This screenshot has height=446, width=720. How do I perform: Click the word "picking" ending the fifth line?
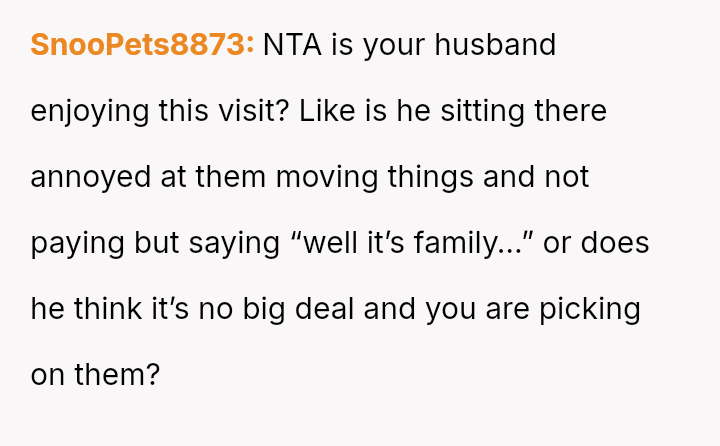click(590, 309)
